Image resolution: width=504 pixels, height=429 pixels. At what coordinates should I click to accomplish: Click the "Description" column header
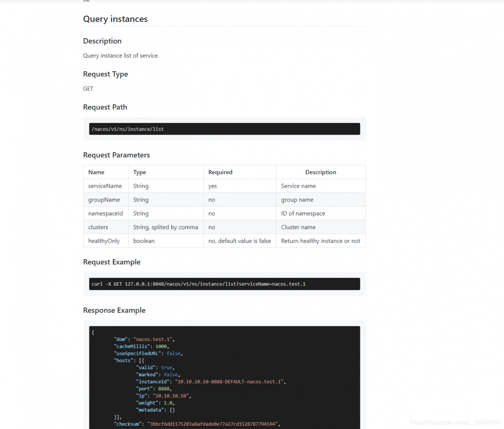(x=321, y=172)
